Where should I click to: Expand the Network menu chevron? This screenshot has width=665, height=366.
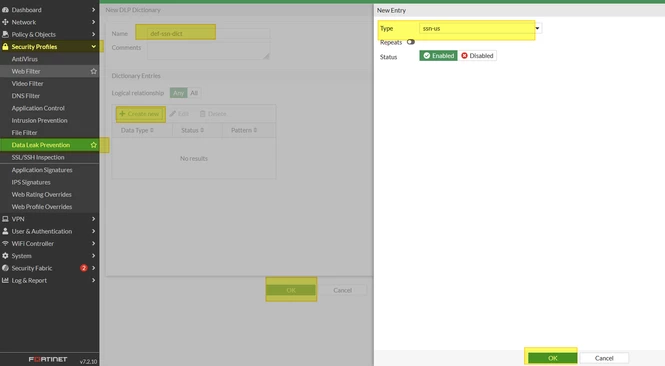coord(93,22)
